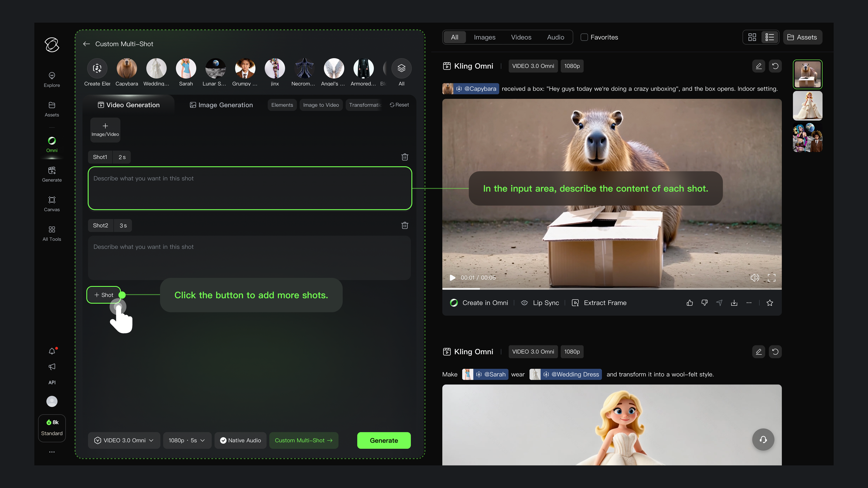This screenshot has height=488, width=868.
Task: Toggle the Native Audio option
Action: point(241,440)
